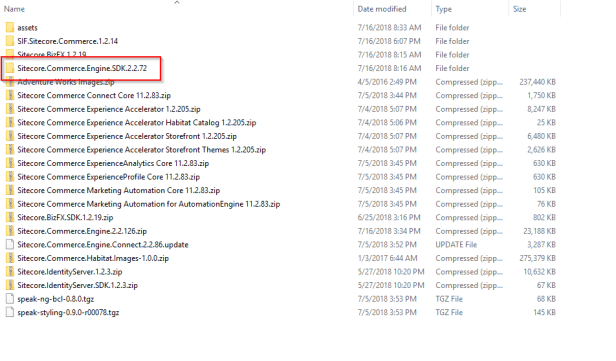This screenshot has width=616, height=361.
Task: Select Sitecore.IdentityServer.1.2.3.zip file name
Action: coord(70,271)
